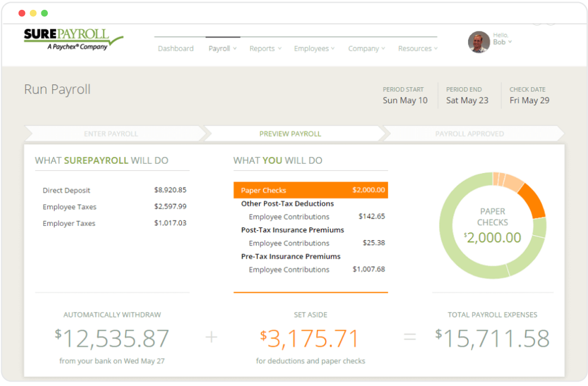This screenshot has width=588, height=386.
Task: Click the Direct Deposit line item
Action: point(66,191)
